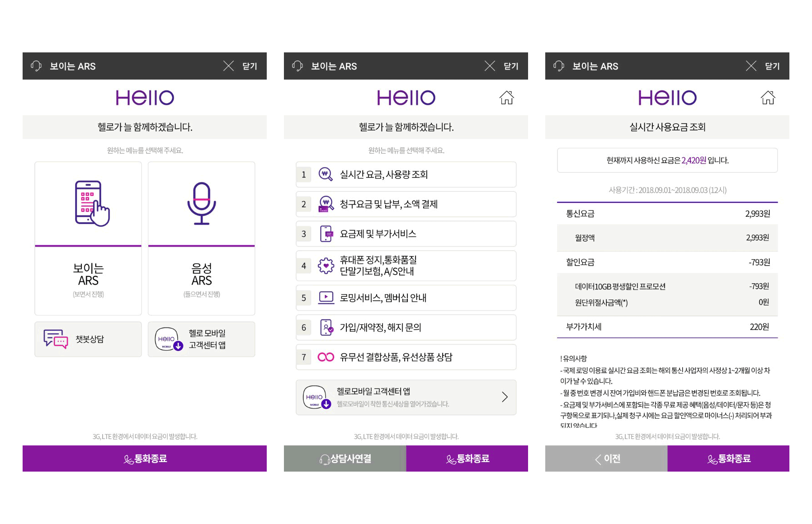Screen dimensions: 812x524
Task: Click the Hello Mobile download icon on first screen
Action: (169, 339)
